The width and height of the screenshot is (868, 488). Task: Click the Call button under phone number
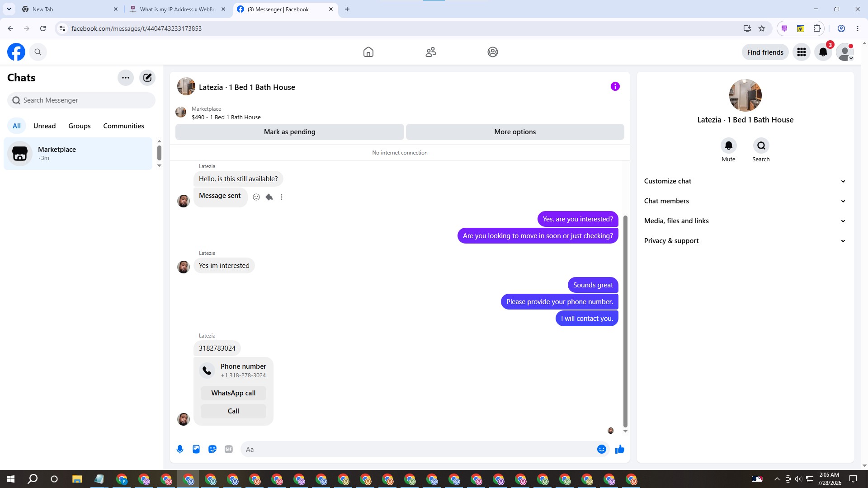[233, 411]
